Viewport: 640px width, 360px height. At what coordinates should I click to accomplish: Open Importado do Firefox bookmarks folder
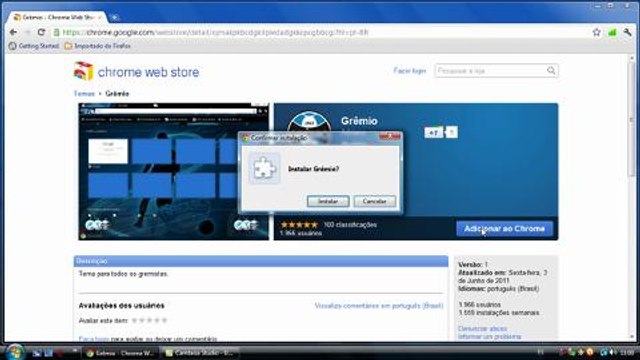[98, 46]
